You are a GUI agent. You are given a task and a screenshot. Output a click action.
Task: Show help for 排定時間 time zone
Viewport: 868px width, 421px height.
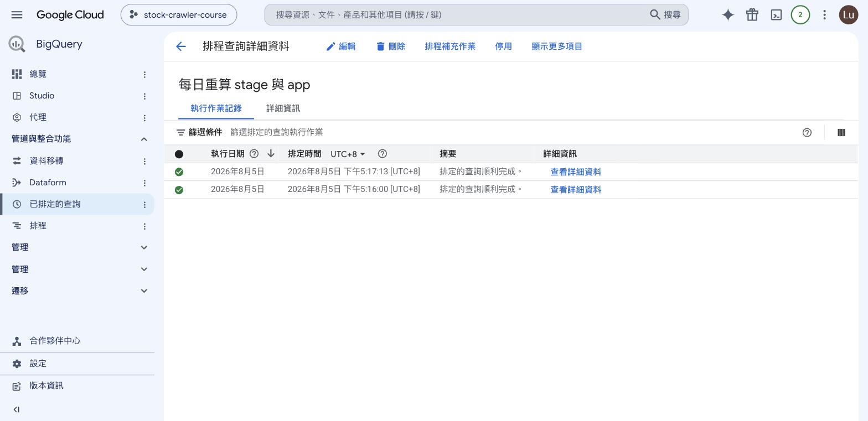point(382,154)
